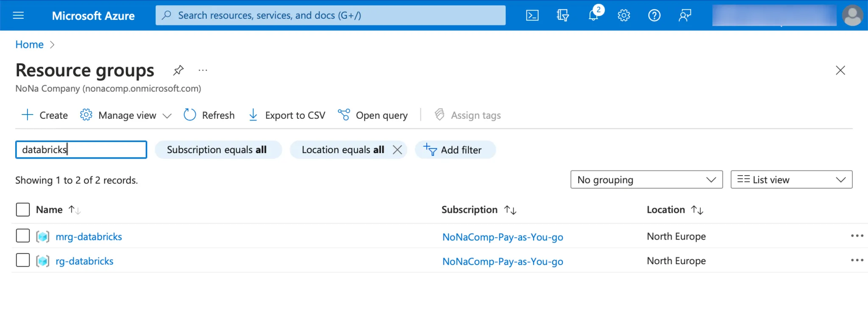Click Open query in the toolbar
Screen dimensions: 868x310
(x=373, y=115)
